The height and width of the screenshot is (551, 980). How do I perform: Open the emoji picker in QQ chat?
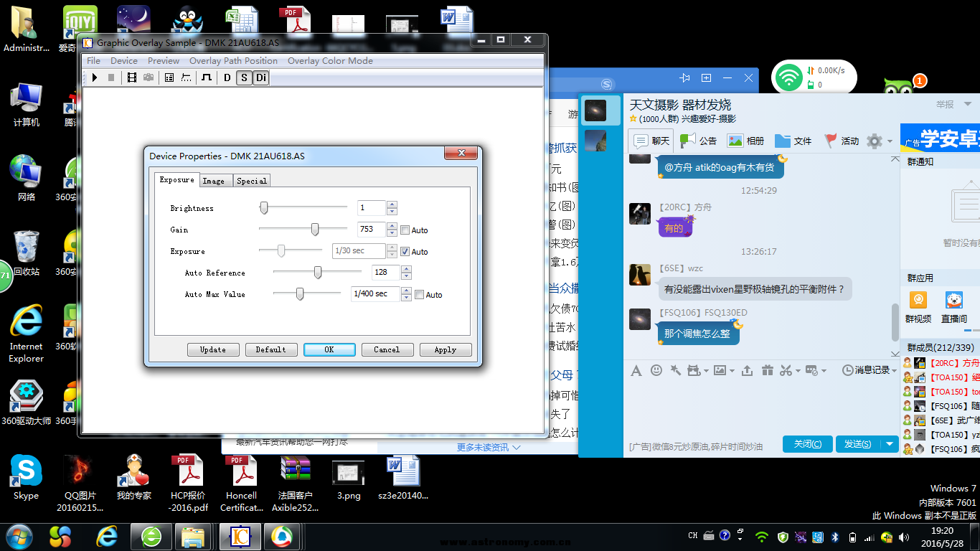[656, 370]
